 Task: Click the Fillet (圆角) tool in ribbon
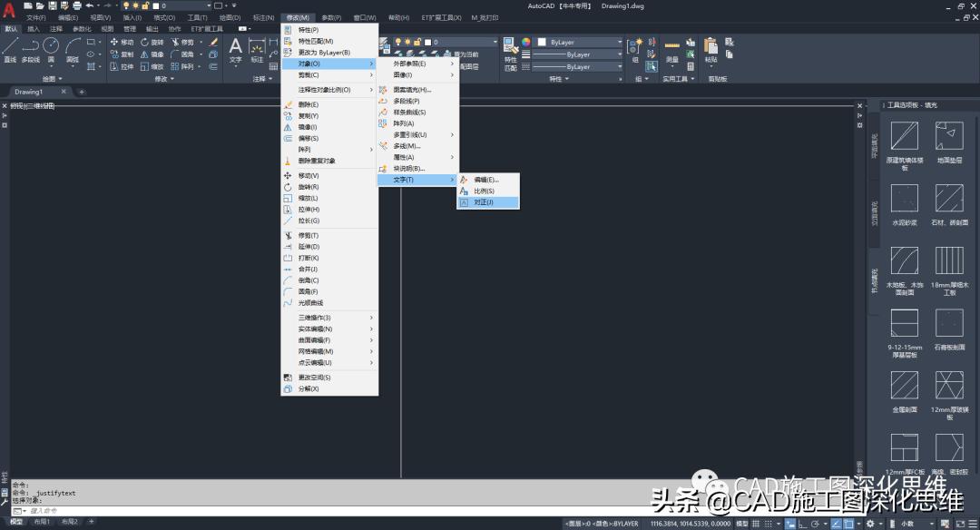click(181, 54)
